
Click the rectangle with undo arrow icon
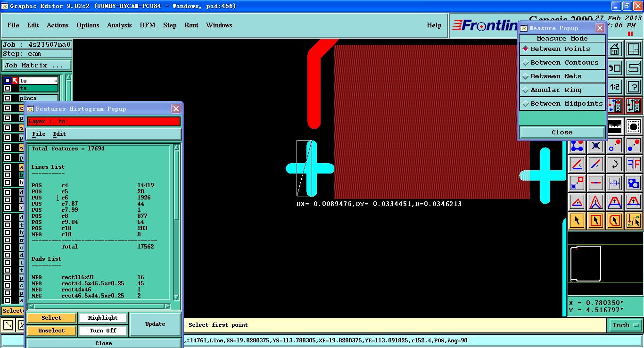pos(614,68)
